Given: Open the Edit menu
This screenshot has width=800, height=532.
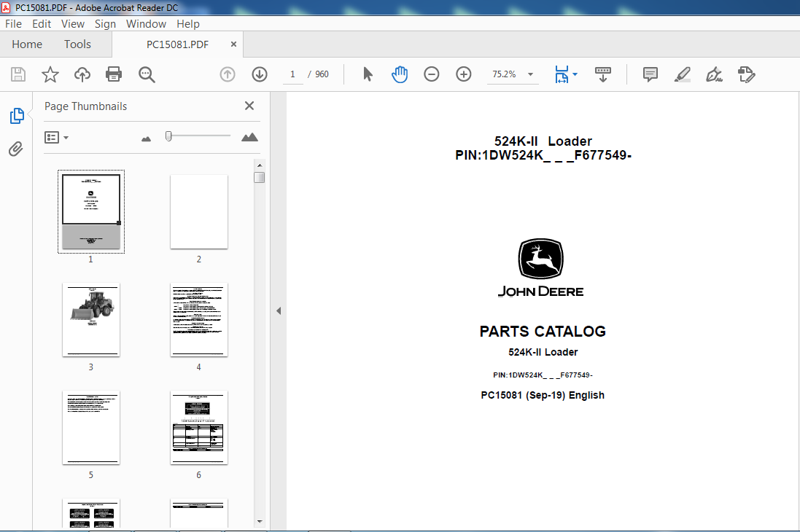Looking at the screenshot, I should tap(42, 24).
